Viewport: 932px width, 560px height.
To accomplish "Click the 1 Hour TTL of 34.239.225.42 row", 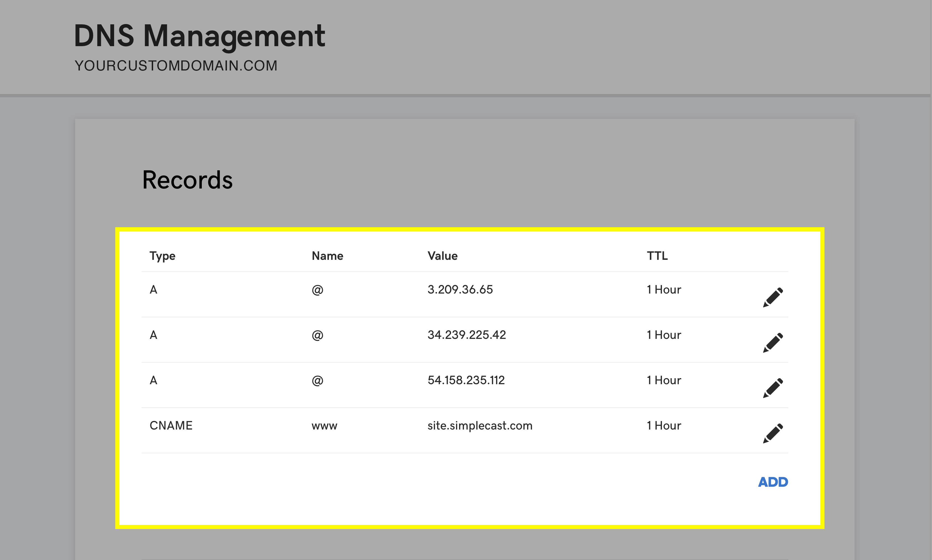I will point(664,335).
